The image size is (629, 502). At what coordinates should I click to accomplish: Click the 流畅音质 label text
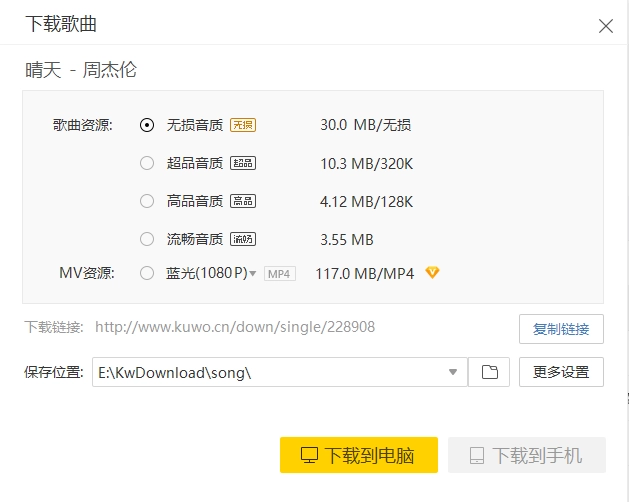click(x=195, y=239)
